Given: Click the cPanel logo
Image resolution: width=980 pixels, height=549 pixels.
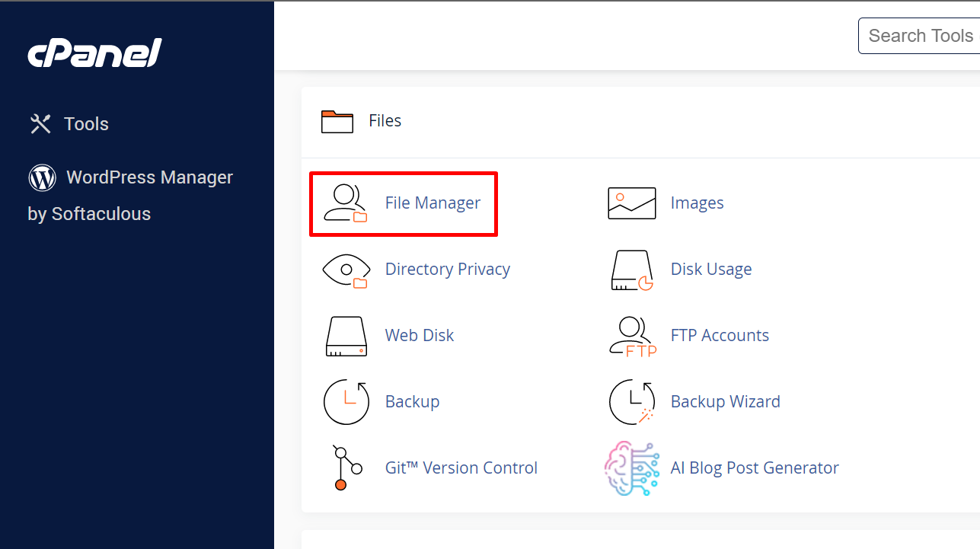Looking at the screenshot, I should click(95, 53).
